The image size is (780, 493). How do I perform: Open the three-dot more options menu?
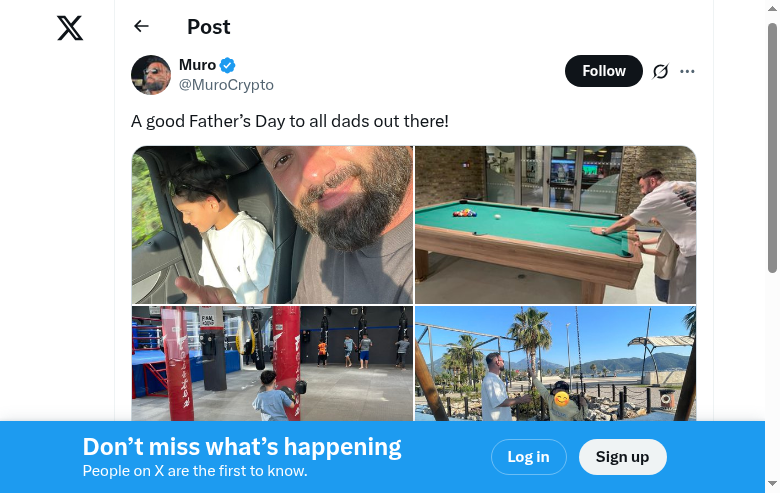coord(687,71)
